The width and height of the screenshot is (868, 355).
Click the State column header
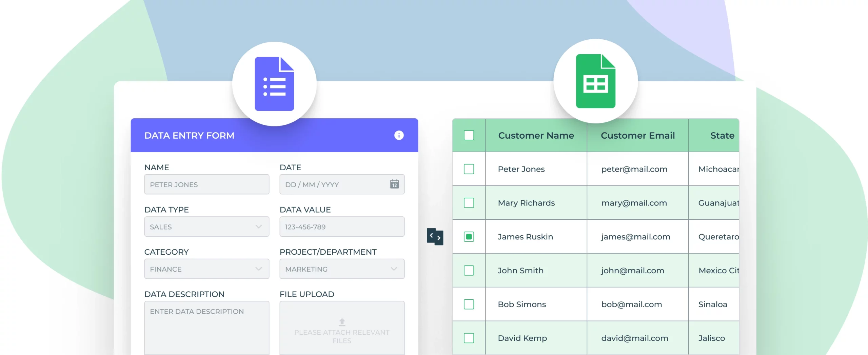(x=714, y=135)
